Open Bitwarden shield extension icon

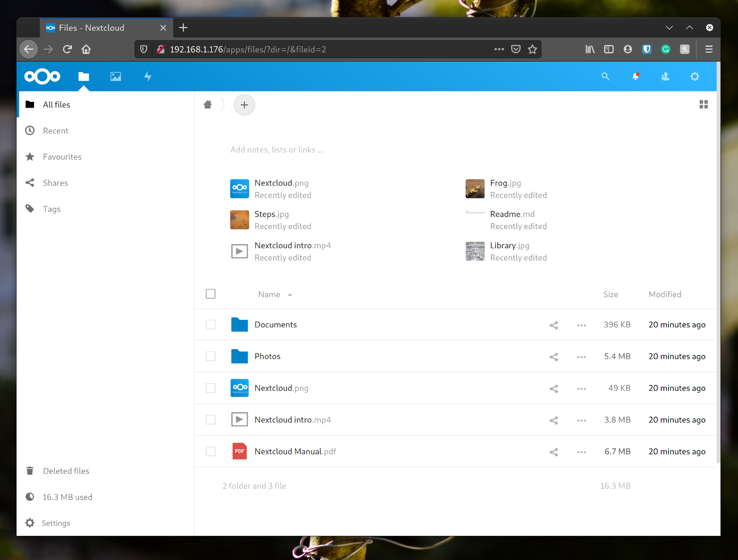[x=647, y=49]
